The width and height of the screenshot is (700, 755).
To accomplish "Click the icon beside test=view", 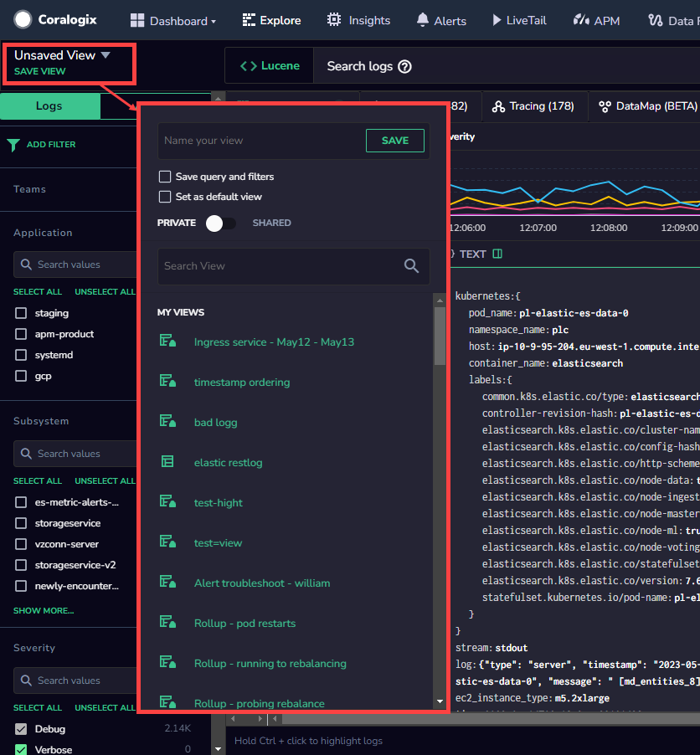I will coord(167,542).
